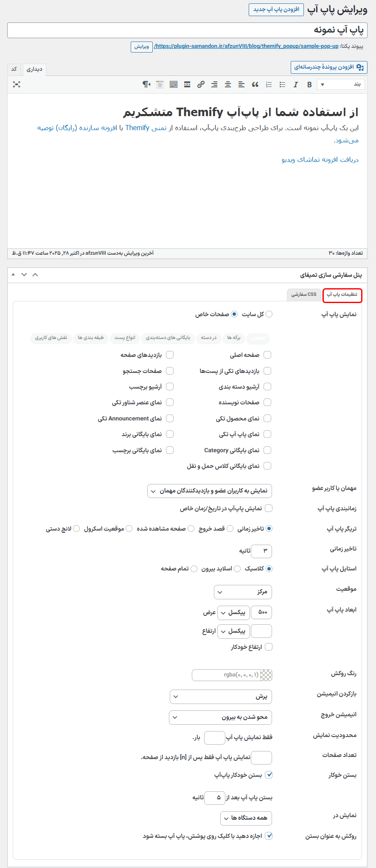376x868 pixels.
Task: Uncheck the auto-close popup checkbox
Action: [x=269, y=775]
